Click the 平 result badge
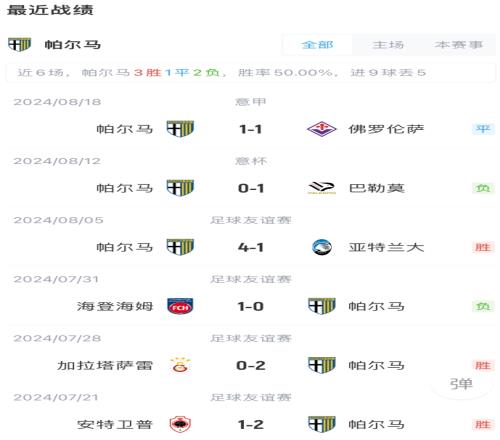This screenshot has height=440, width=500. pos(483,129)
